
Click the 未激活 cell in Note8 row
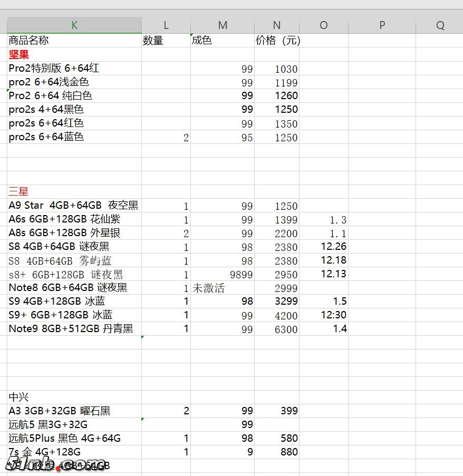pos(223,288)
